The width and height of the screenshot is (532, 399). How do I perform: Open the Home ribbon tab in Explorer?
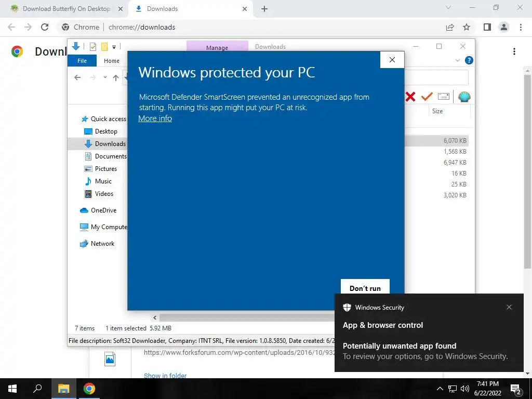click(x=112, y=61)
